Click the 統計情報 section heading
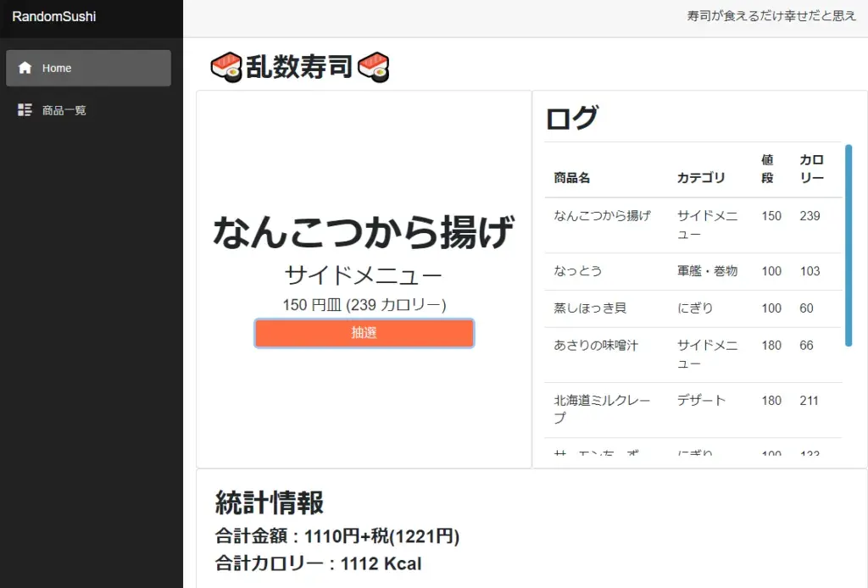Screen dimensions: 868x588 (x=270, y=502)
